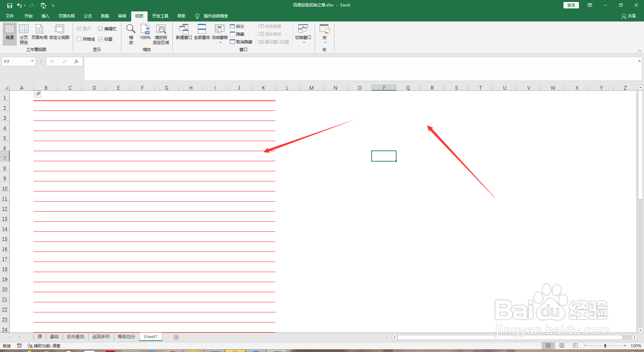
Task: Switch to Normal view in status bar
Action: click(x=548, y=346)
